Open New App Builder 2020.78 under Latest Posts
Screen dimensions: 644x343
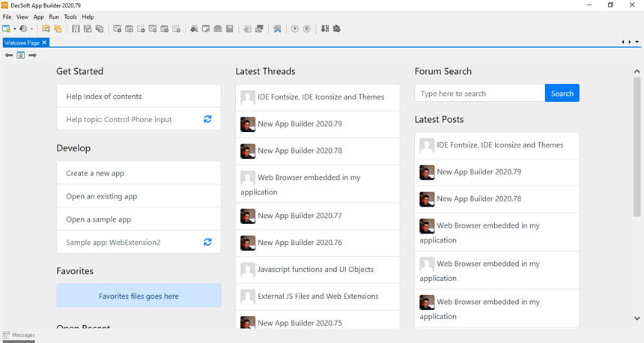497,198
